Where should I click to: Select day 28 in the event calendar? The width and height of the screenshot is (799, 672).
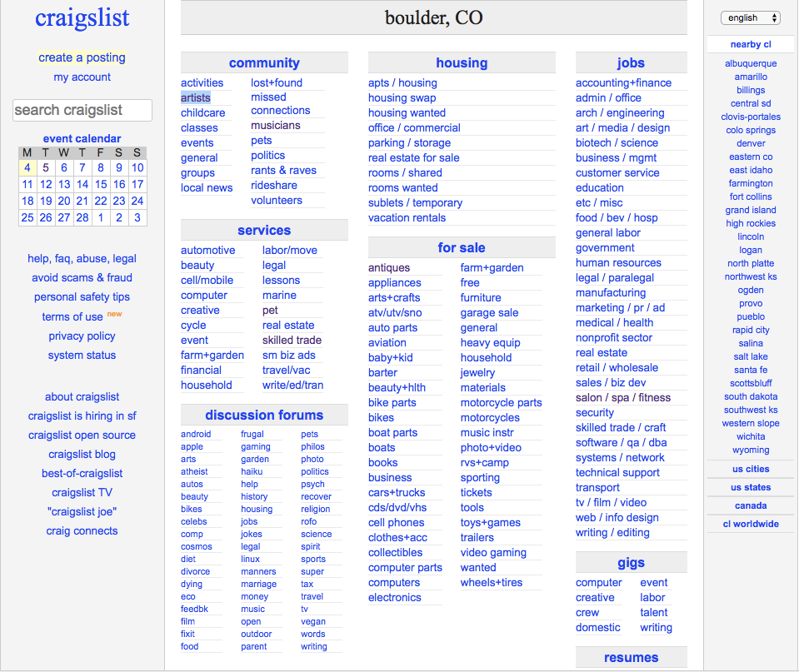[82, 217]
